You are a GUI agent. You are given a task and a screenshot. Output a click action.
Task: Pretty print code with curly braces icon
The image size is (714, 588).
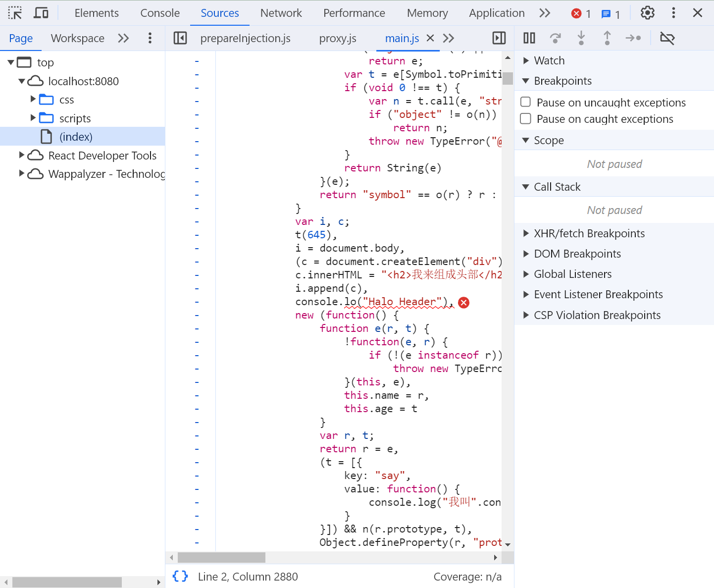pyautogui.click(x=180, y=576)
